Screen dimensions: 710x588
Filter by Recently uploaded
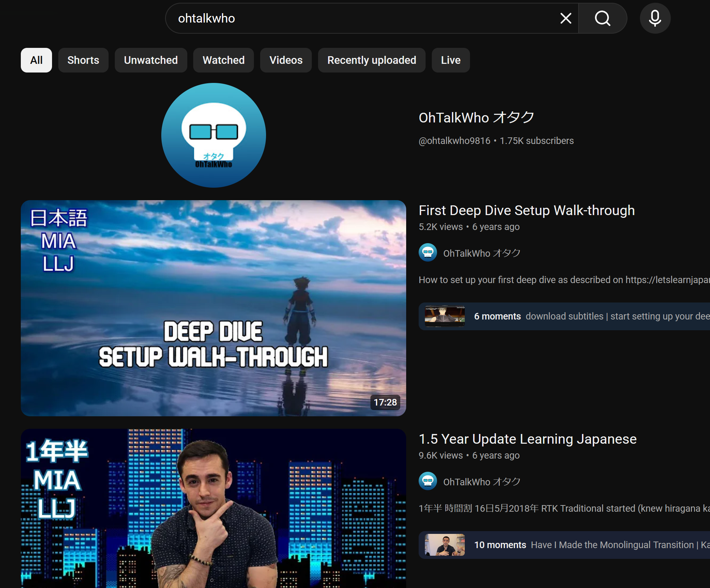[371, 60]
